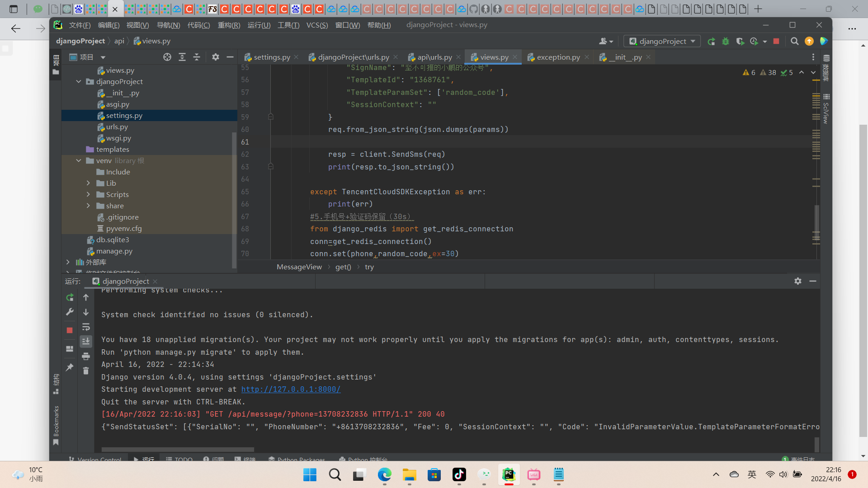Click the project tree vertical scrollbar

pyautogui.click(x=234, y=200)
